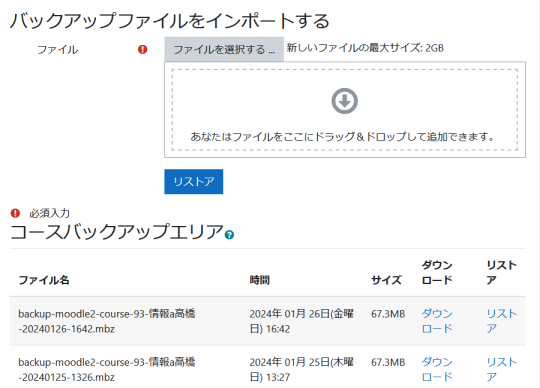Click drop zone text あなたはファイルをここに…
This screenshot has width=540, height=388.
click(x=343, y=137)
